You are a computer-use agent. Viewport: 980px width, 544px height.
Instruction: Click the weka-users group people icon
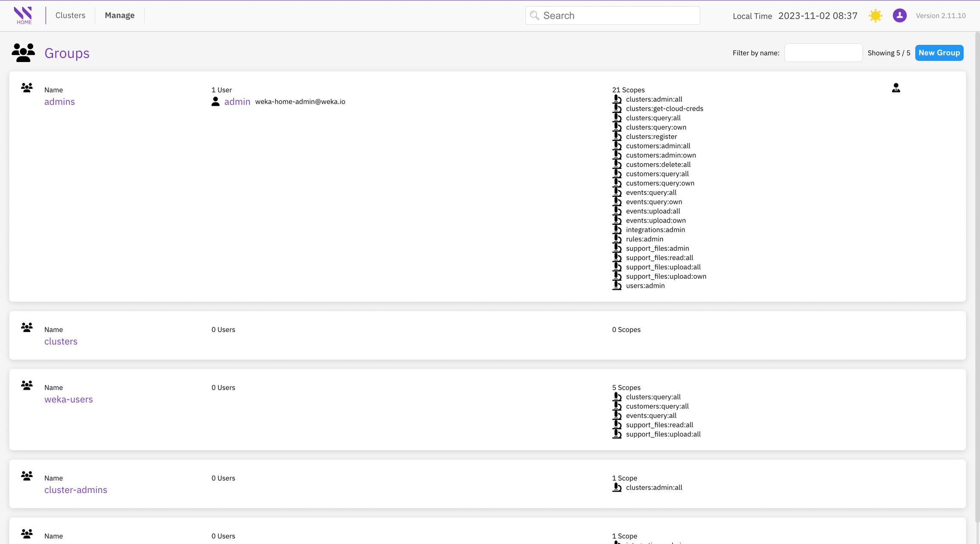tap(27, 385)
